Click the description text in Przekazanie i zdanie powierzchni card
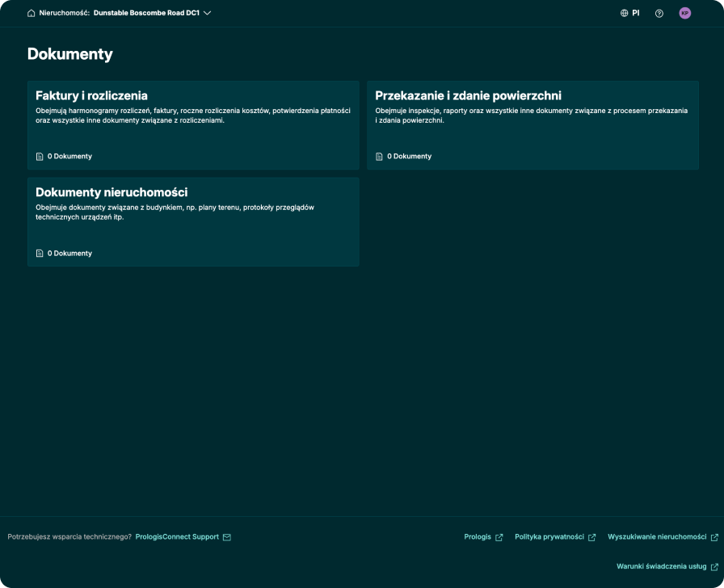Screen dimensions: 724x588 click(x=532, y=115)
